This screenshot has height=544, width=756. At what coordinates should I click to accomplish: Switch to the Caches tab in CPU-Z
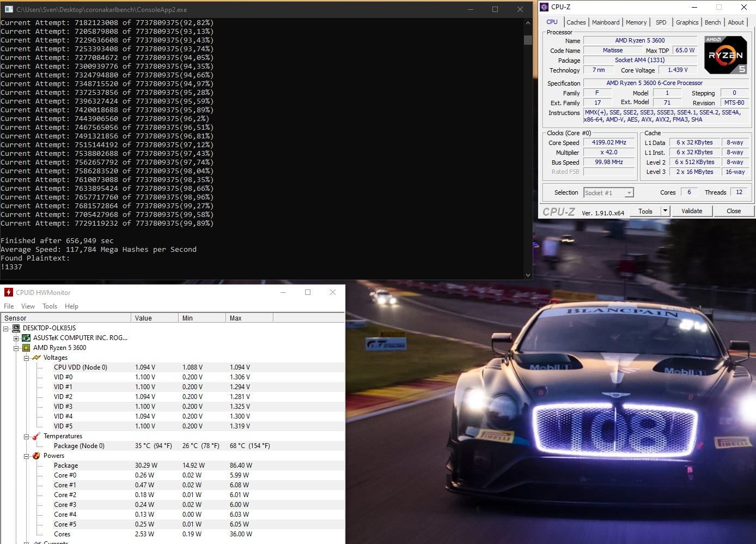(x=576, y=22)
